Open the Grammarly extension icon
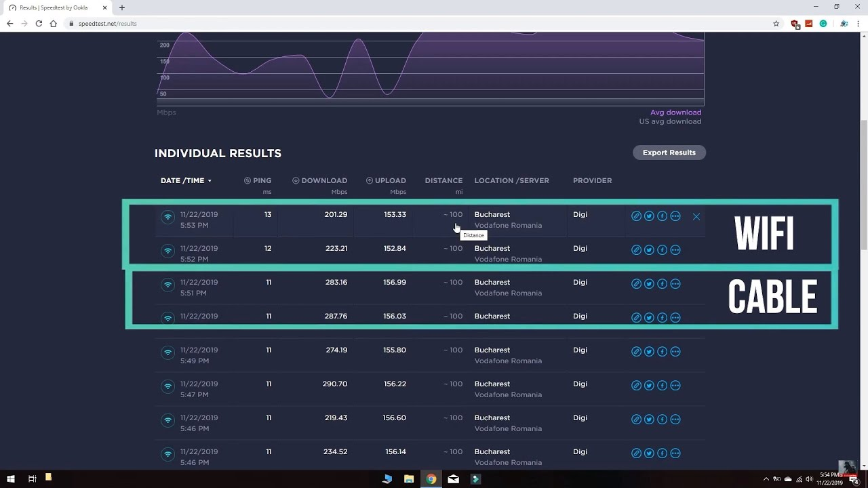 pyautogui.click(x=823, y=23)
